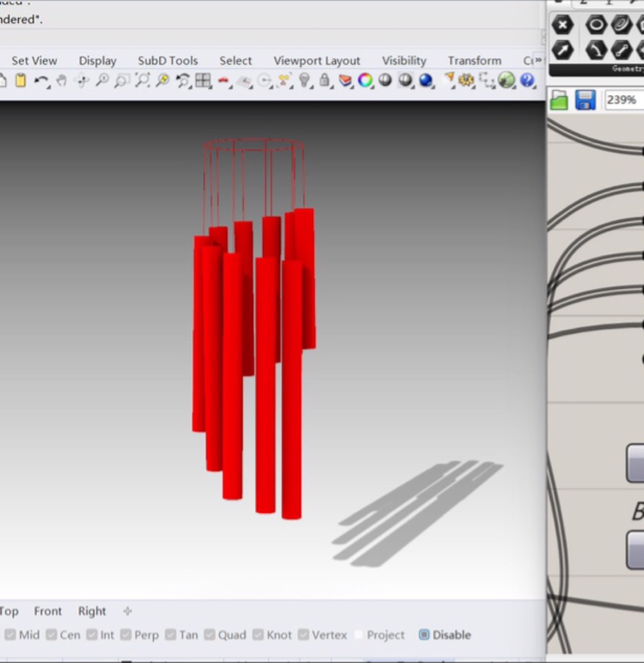Open Help with the blue question mark
The width and height of the screenshot is (644, 663).
coord(527,80)
